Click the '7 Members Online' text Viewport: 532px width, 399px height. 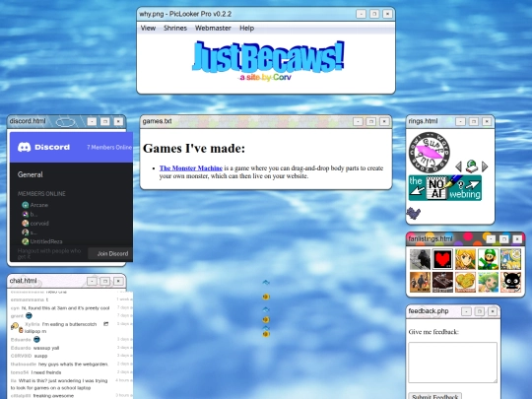click(109, 147)
